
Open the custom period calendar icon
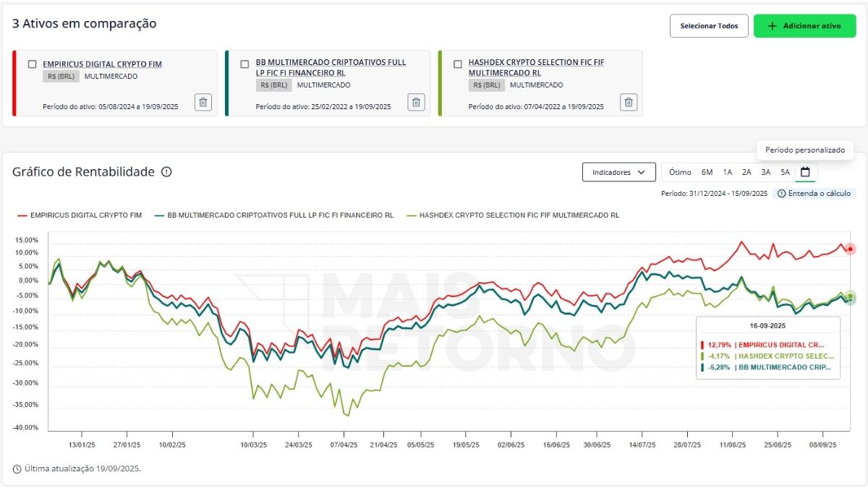(805, 172)
